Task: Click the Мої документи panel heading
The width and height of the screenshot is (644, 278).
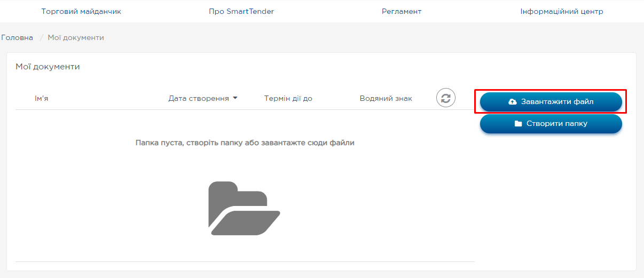Action: coord(48,67)
